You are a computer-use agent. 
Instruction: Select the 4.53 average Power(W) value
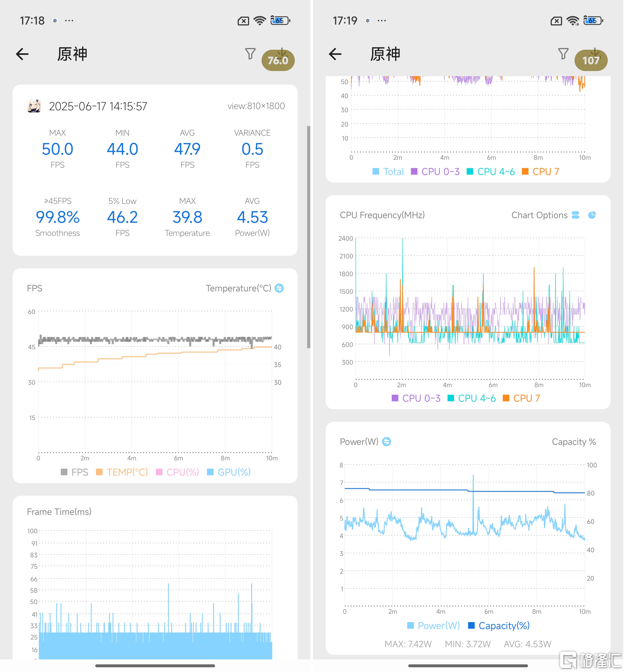point(252,217)
